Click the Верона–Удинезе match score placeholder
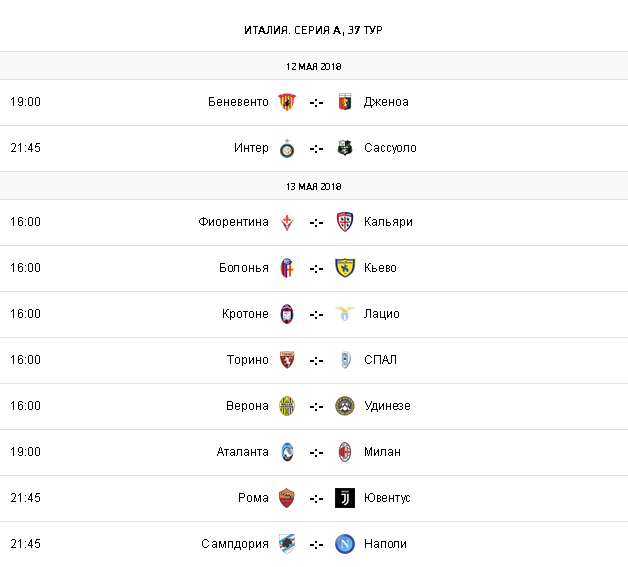Viewport: 628px width, 567px height. tap(316, 406)
